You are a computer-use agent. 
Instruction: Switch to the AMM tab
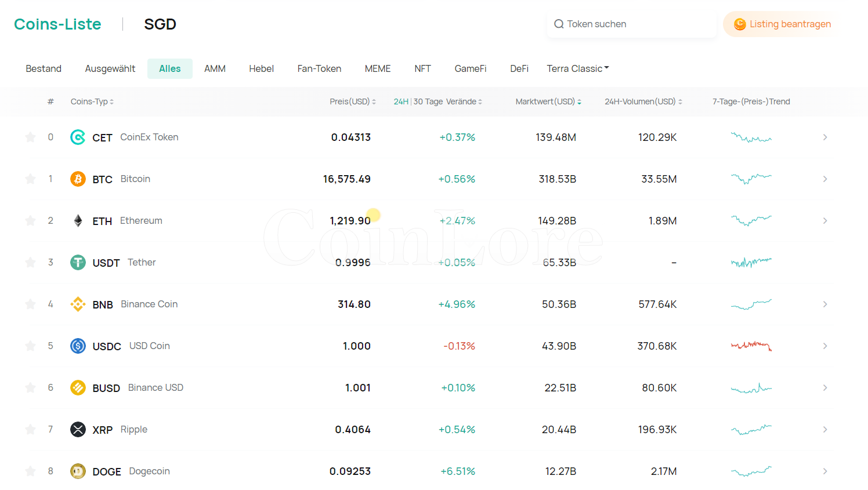(215, 68)
